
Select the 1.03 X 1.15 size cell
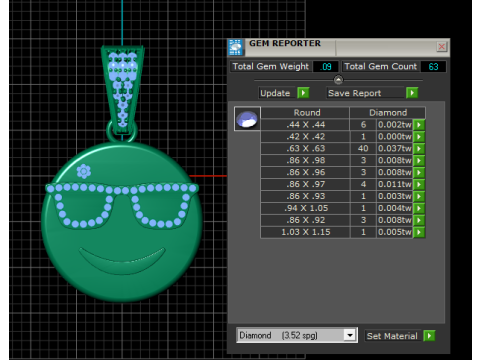pyautogui.click(x=305, y=232)
